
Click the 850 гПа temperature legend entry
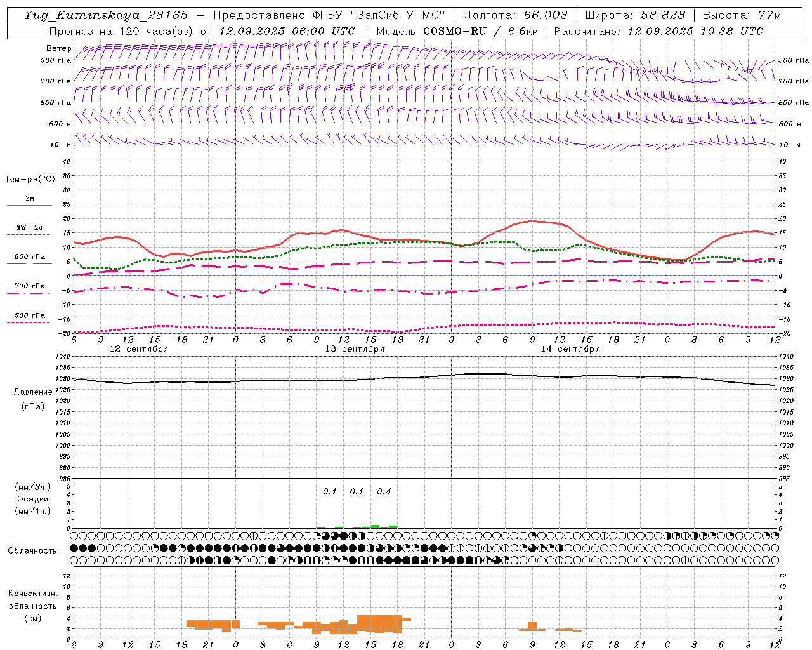coord(30,257)
